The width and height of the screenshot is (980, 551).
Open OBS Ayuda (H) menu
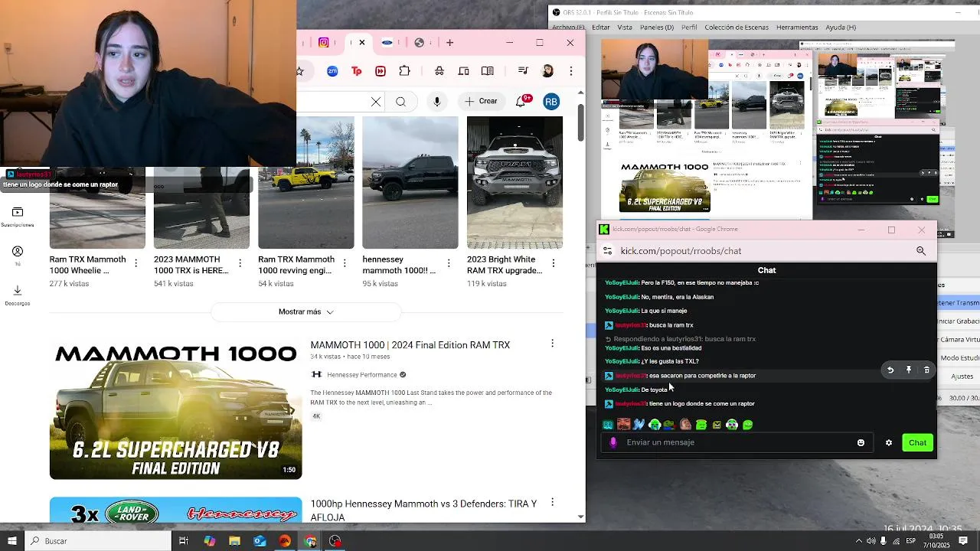[841, 28]
